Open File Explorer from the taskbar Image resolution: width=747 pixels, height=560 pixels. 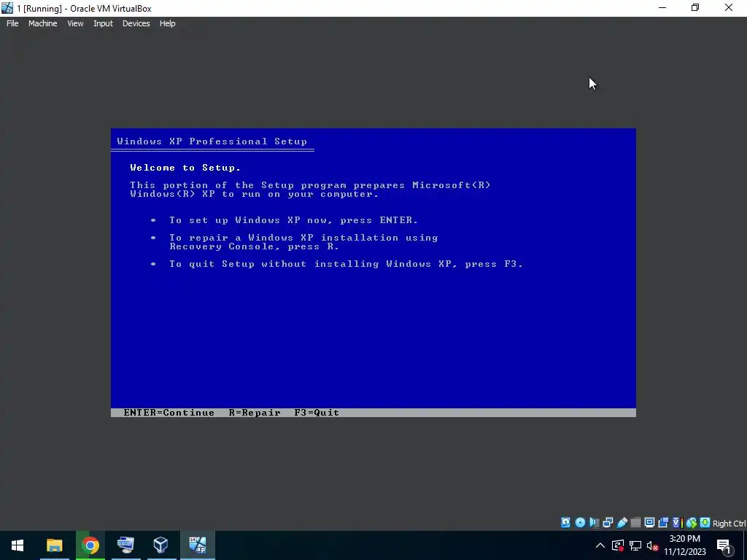[x=54, y=545]
